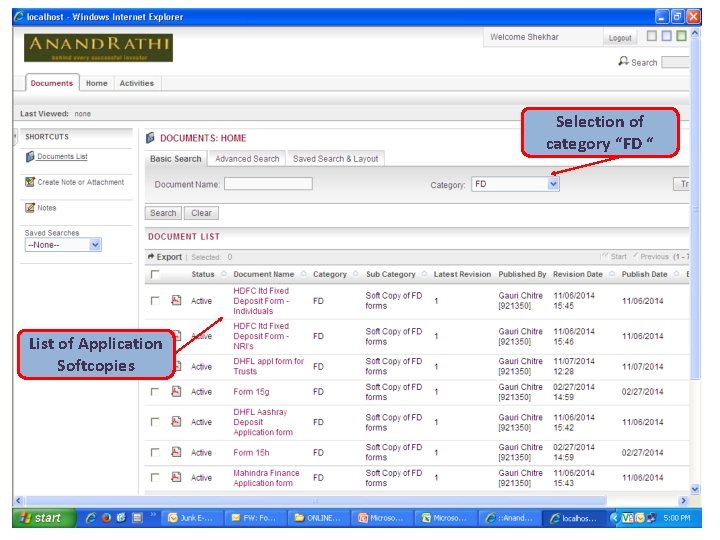The image size is (720, 540).
Task: Click the Logout button
Action: pyautogui.click(x=620, y=38)
